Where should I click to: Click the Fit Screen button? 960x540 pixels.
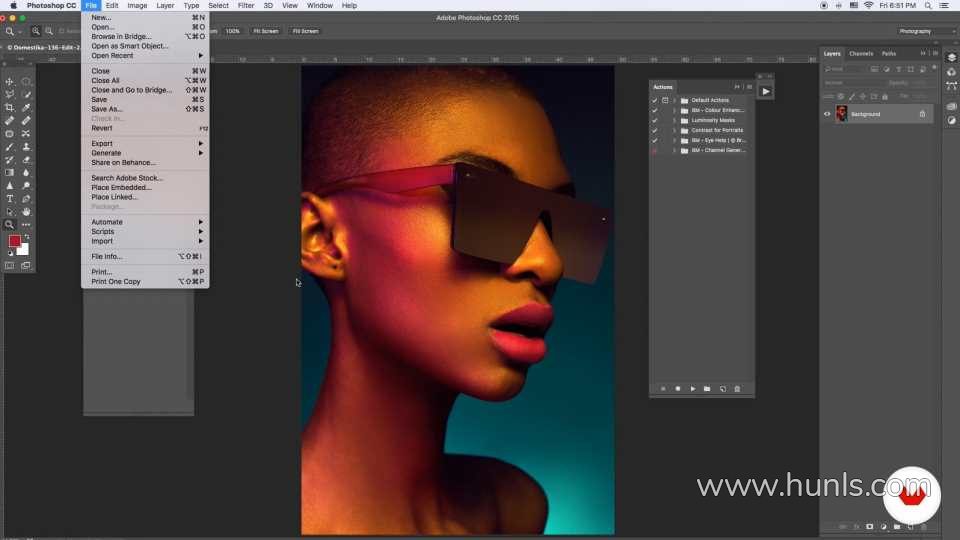265,31
